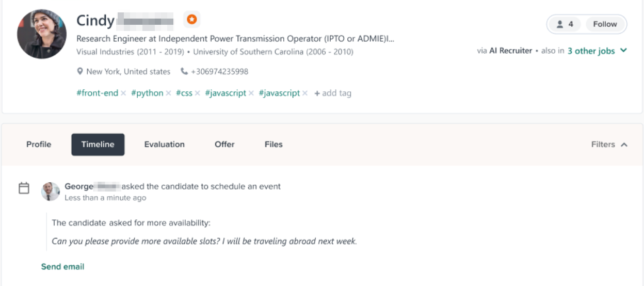Click the calendar event icon in timeline
The width and height of the screenshot is (644, 286).
coord(24,188)
